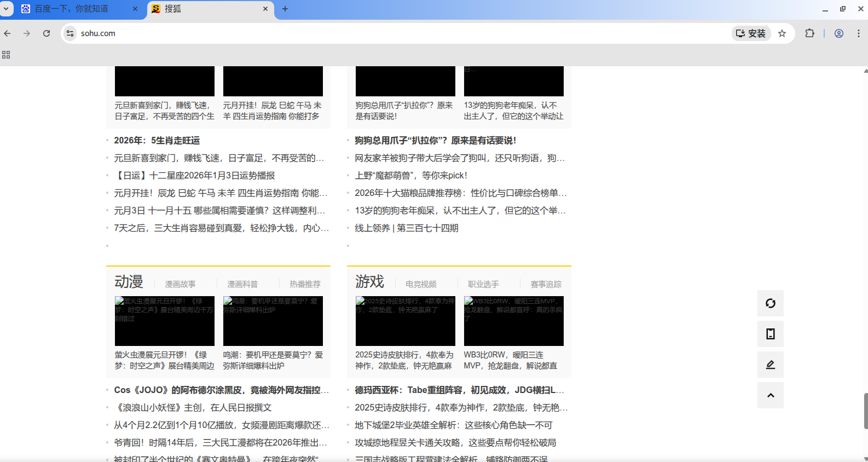This screenshot has height=462, width=868.
Task: Click the back-to-top arrow icon
Action: pos(771,395)
